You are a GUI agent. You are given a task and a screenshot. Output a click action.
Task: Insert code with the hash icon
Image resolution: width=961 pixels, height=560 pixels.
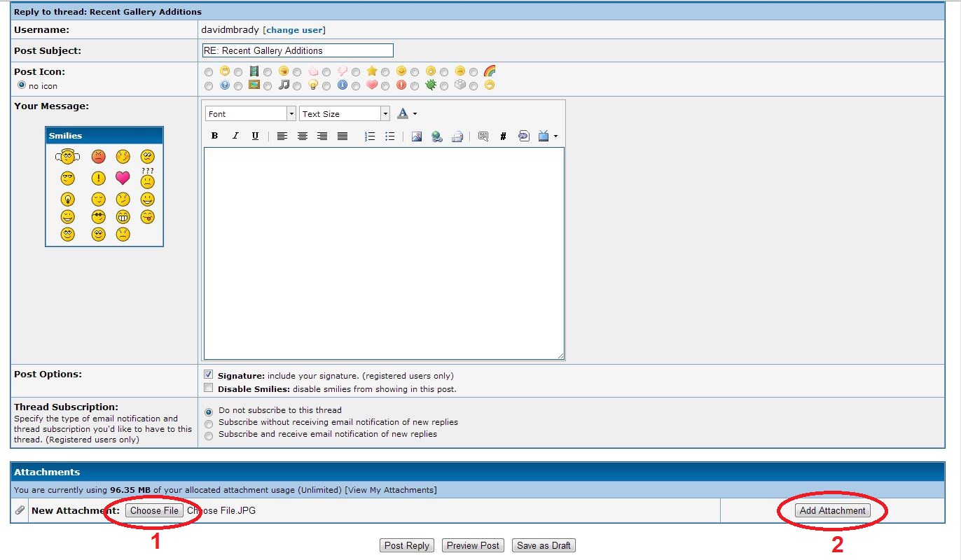[x=503, y=136]
